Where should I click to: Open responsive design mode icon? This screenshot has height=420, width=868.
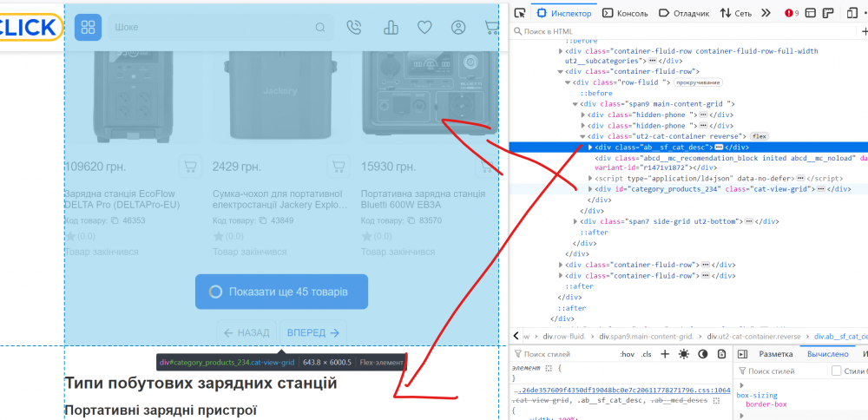tap(852, 13)
